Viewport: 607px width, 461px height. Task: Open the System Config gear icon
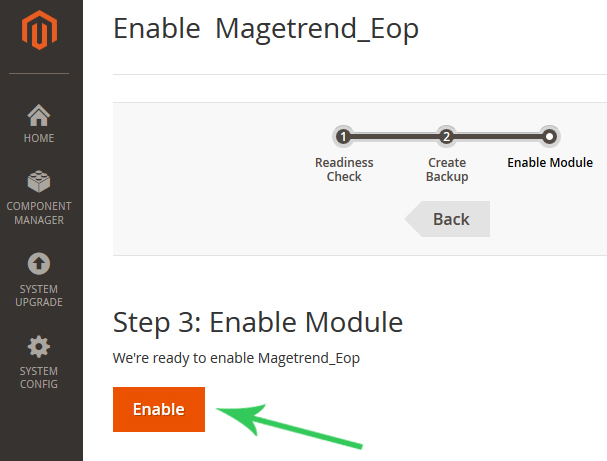[39, 346]
